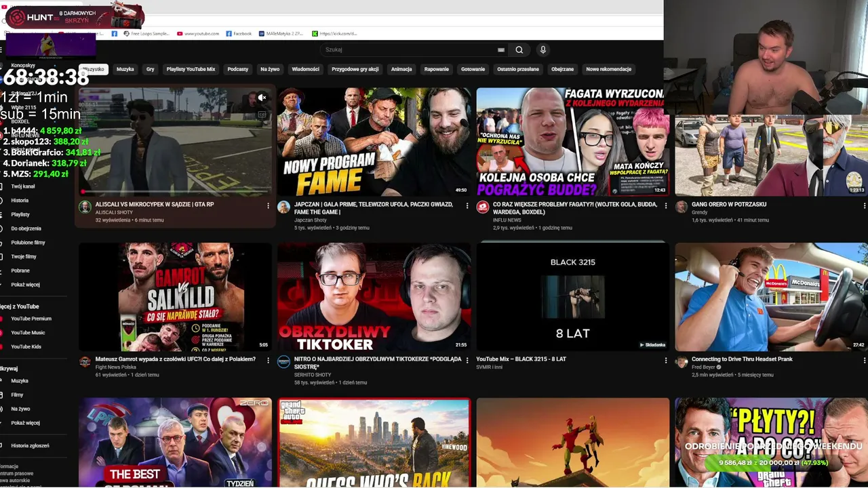The width and height of the screenshot is (868, 488).
Task: Open the OBRZYDLIWY TIKTOKER thumbnail
Action: point(374,297)
